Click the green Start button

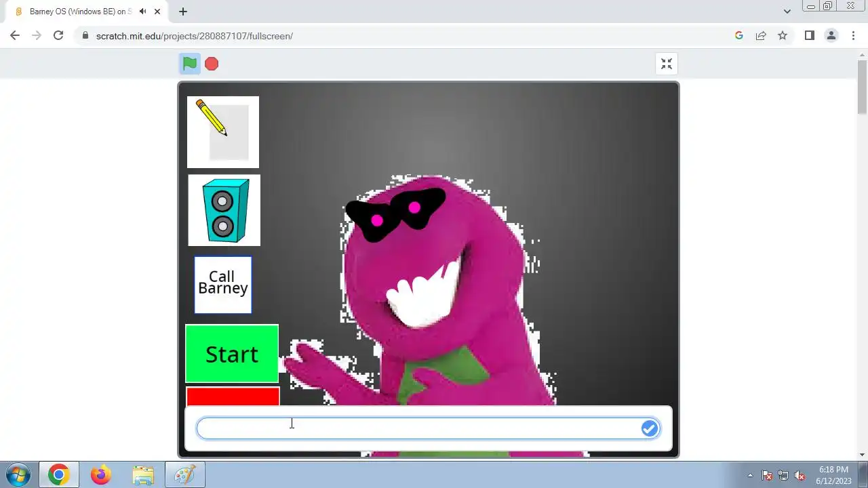pos(232,354)
